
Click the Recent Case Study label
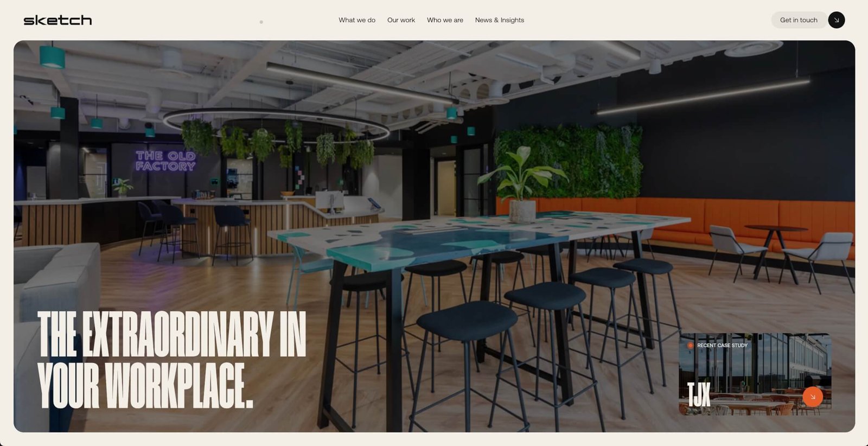(722, 345)
